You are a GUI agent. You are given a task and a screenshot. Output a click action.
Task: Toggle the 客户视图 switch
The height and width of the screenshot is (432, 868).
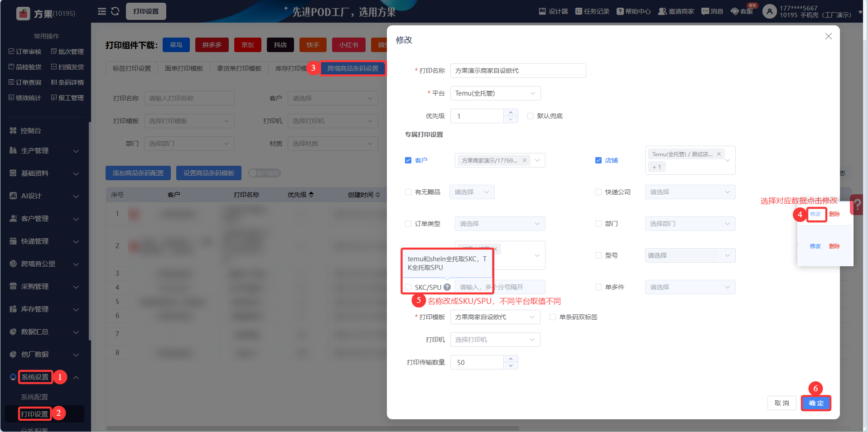coord(265,173)
